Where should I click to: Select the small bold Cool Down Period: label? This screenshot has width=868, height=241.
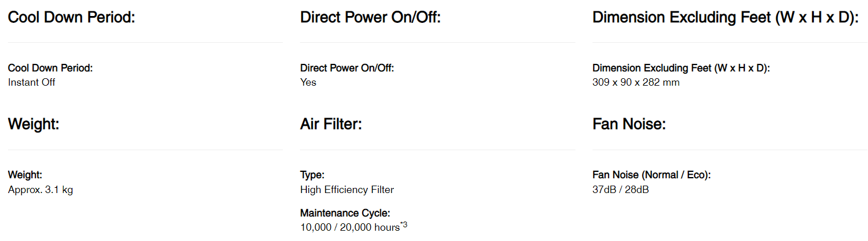pyautogui.click(x=50, y=68)
